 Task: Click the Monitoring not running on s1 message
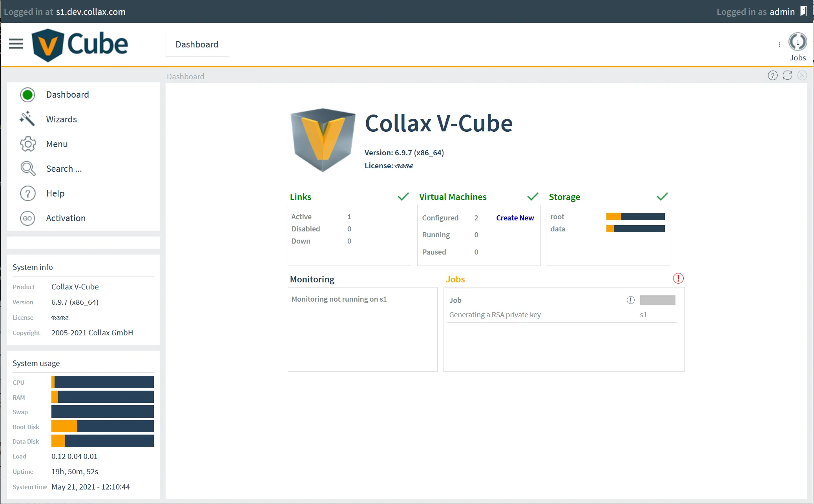338,298
